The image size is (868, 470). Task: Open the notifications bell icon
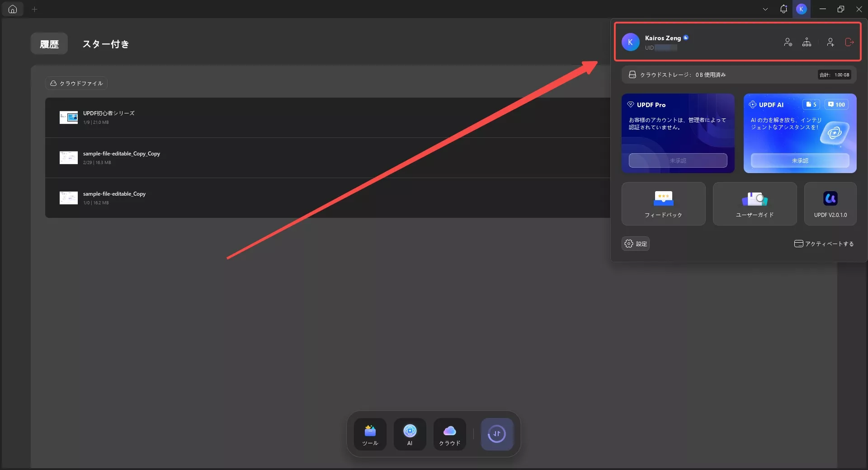(783, 9)
